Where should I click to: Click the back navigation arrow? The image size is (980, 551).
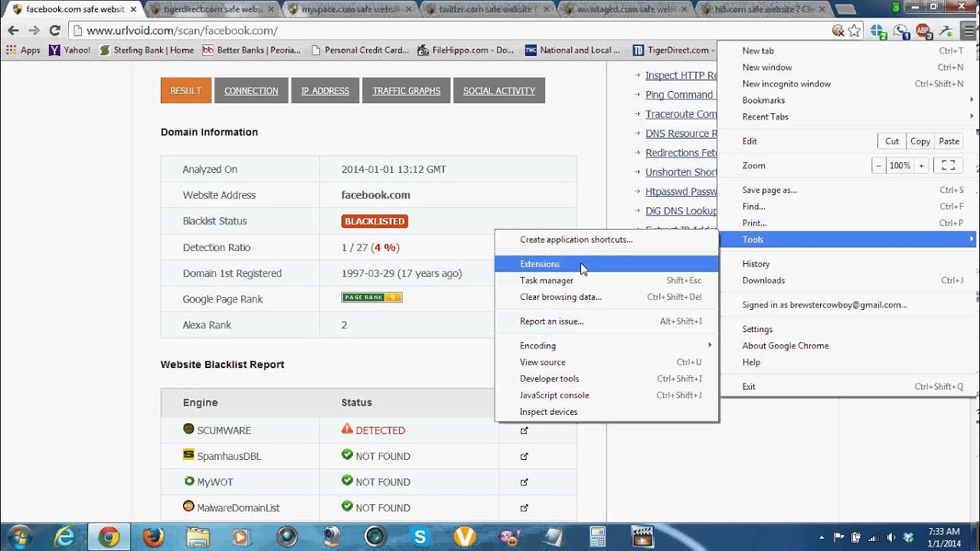[13, 31]
